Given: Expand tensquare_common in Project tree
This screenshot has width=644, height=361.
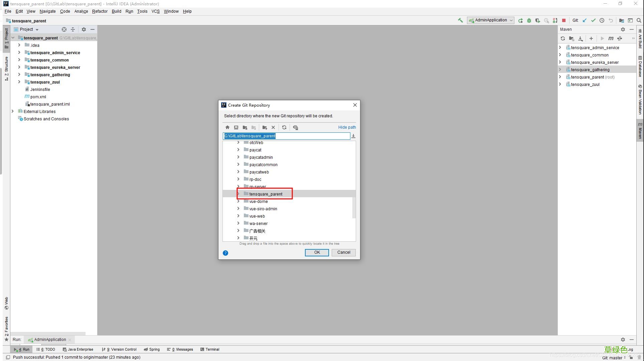Looking at the screenshot, I should click(19, 60).
